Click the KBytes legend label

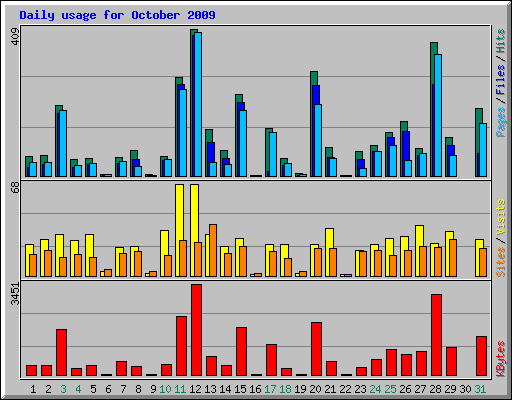point(501,359)
